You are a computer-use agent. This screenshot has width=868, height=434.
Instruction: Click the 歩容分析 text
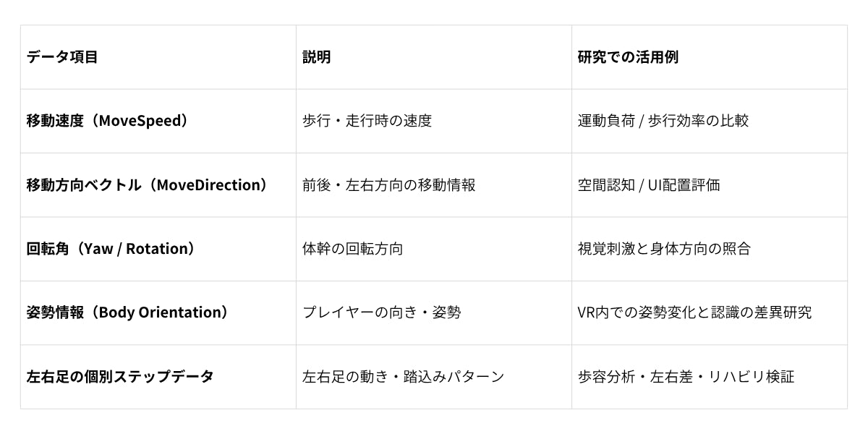[606, 376]
